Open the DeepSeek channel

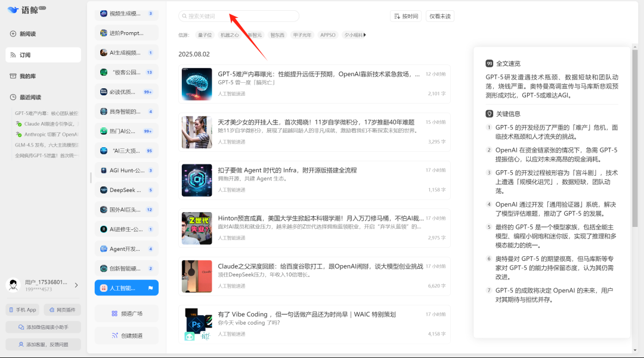pyautogui.click(x=126, y=190)
